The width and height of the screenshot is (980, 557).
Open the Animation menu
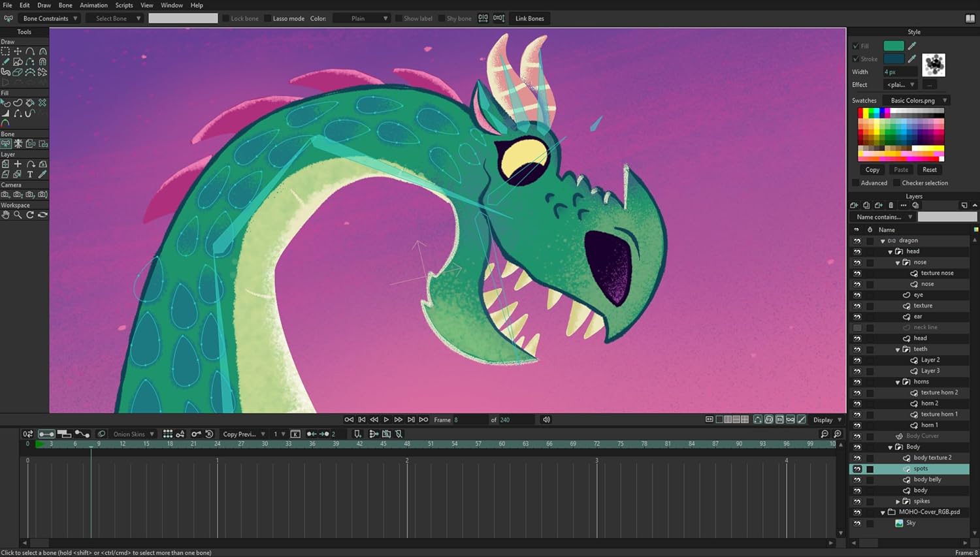click(x=93, y=5)
